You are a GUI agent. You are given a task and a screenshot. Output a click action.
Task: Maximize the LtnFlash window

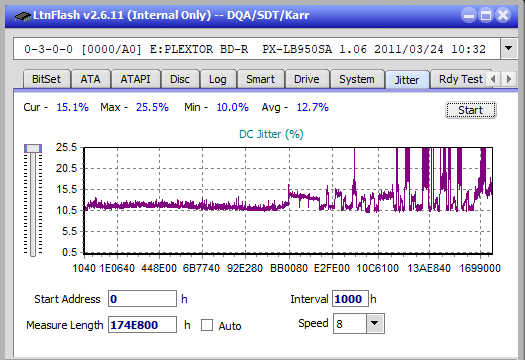pos(486,15)
